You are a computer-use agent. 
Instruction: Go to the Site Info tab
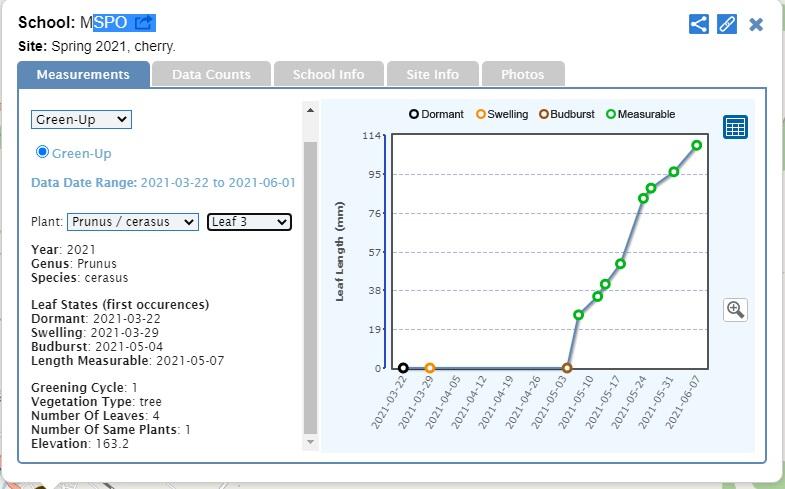[432, 74]
